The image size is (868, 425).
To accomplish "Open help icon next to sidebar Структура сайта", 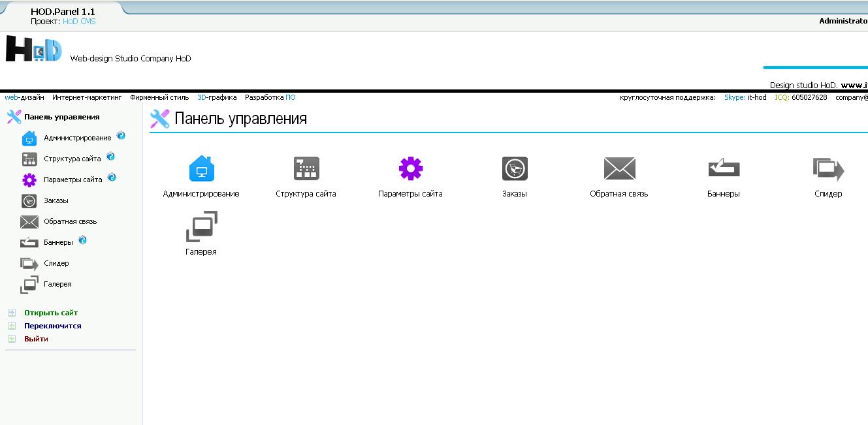I will [x=110, y=156].
